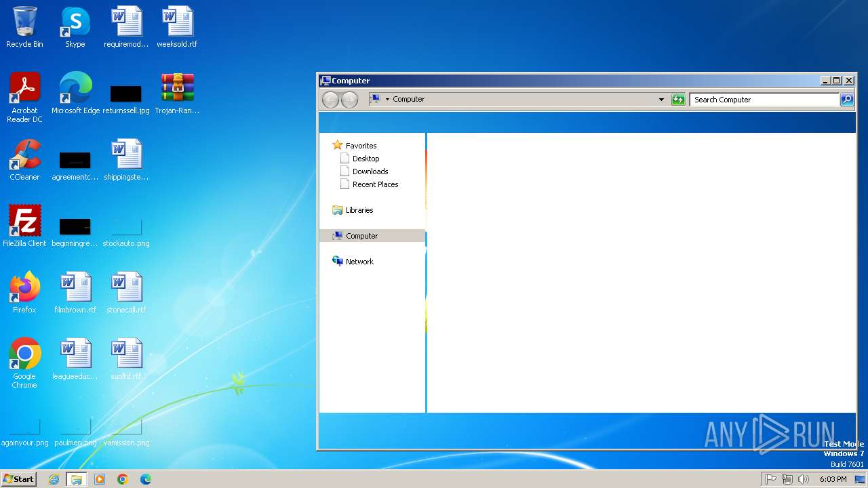This screenshot has width=868, height=488.
Task: Select vamission.png file
Action: 126,434
